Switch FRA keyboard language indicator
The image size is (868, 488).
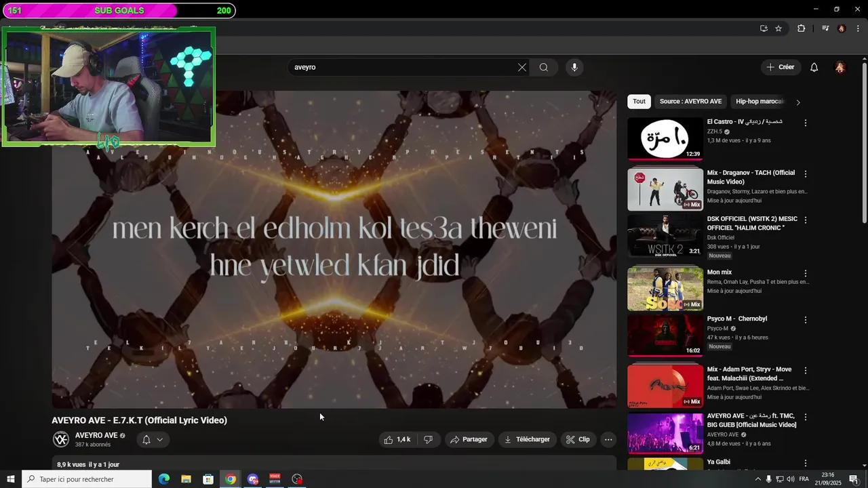(x=804, y=479)
